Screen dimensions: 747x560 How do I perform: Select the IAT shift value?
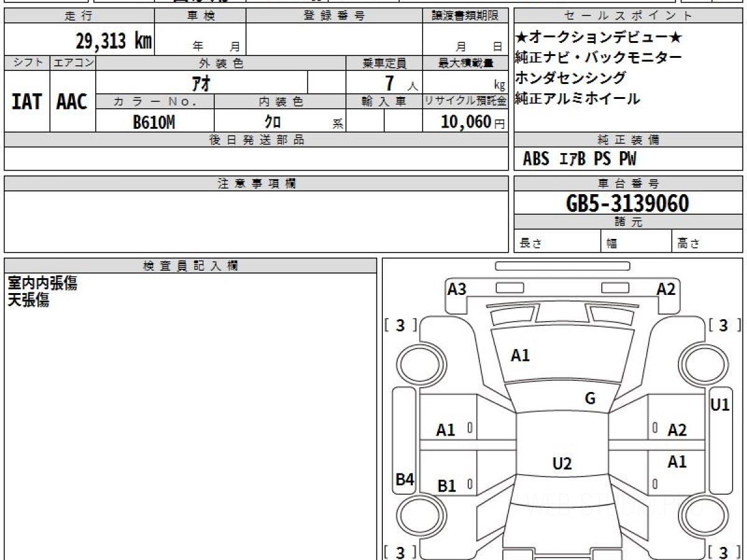click(x=27, y=101)
